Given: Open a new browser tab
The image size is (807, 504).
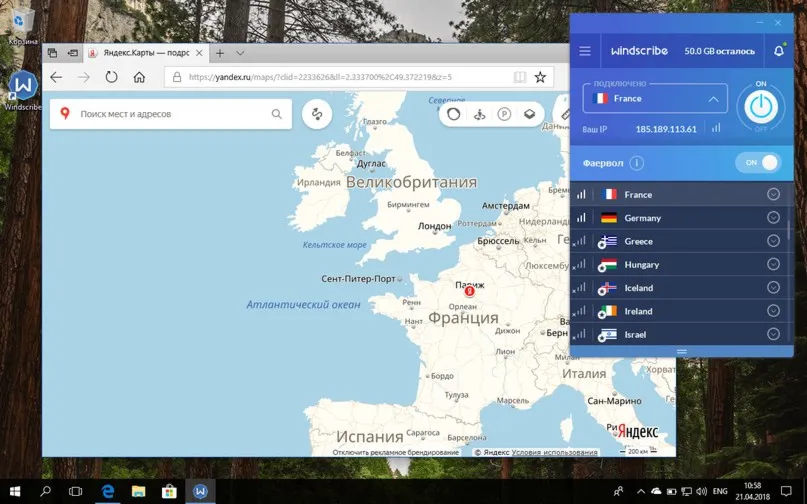Looking at the screenshot, I should [220, 53].
